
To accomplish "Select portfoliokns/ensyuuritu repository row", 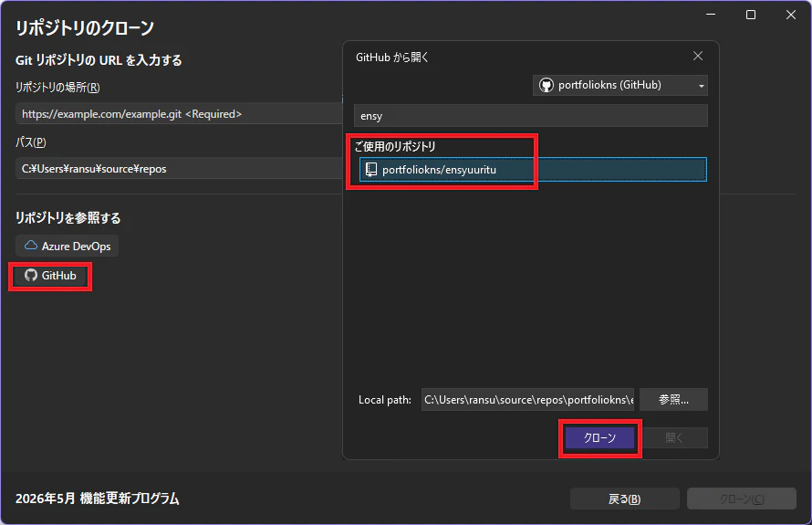I will tap(533, 170).
